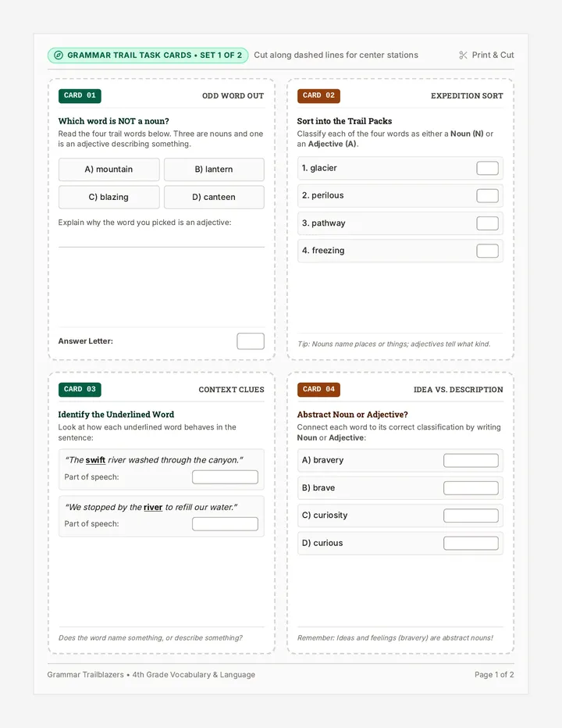
Task: Click the word 'B) brave'
Action: coord(318,488)
